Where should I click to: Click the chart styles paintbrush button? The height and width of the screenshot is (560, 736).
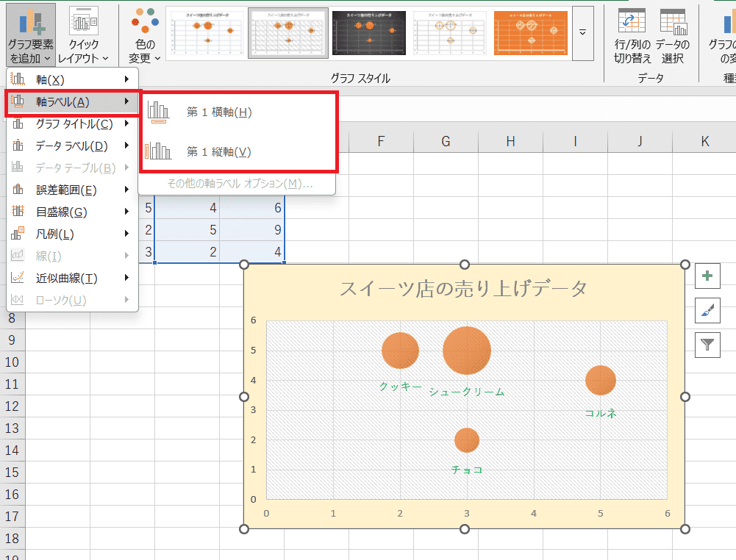[x=707, y=310]
